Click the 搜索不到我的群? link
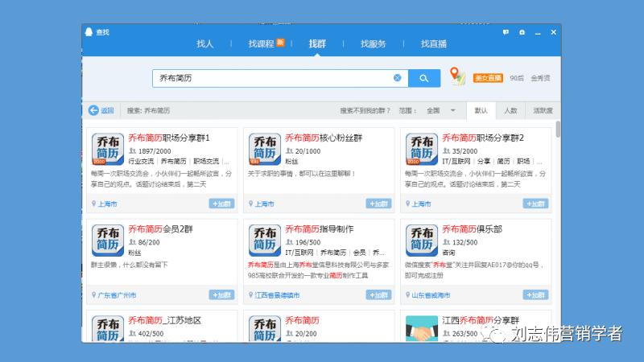 365,110
